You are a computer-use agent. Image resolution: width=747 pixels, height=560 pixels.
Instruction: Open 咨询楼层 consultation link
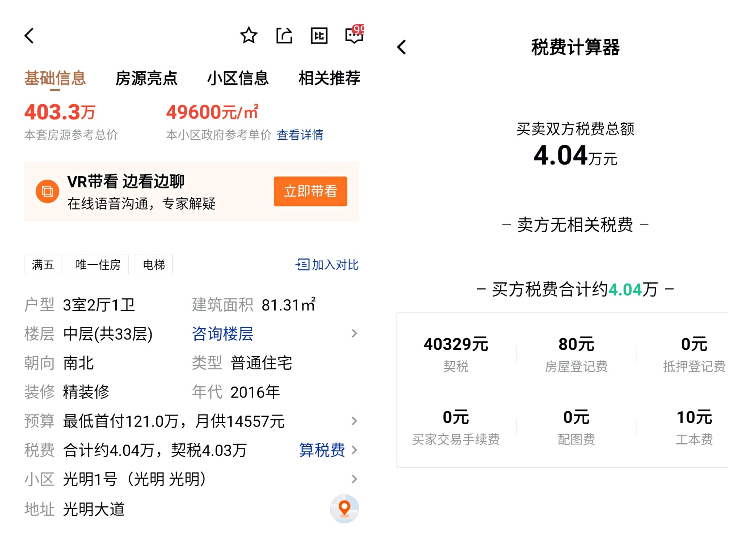tap(222, 334)
